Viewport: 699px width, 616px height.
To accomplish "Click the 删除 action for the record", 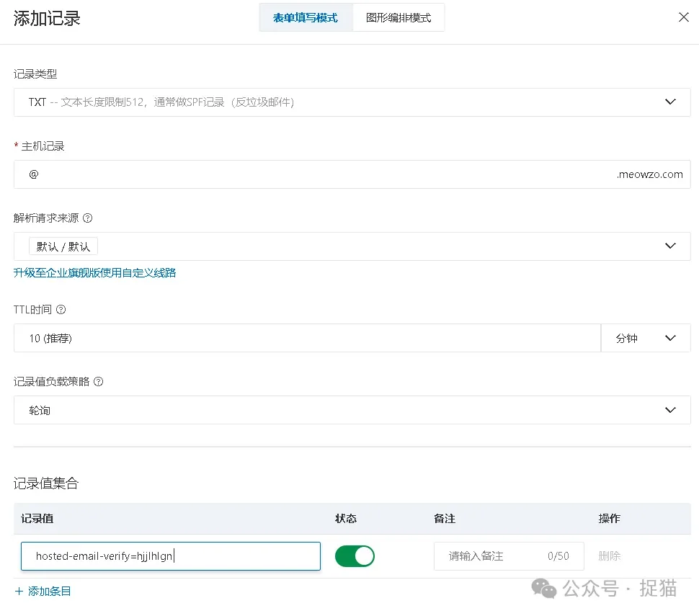I will pyautogui.click(x=609, y=555).
